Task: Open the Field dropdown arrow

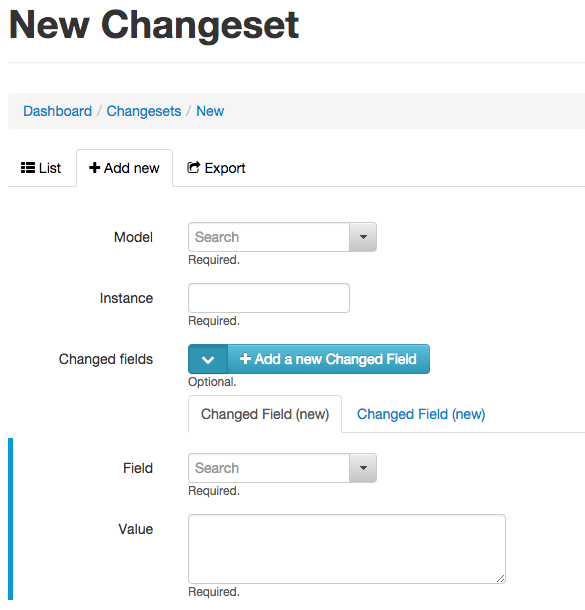Action: click(x=363, y=468)
